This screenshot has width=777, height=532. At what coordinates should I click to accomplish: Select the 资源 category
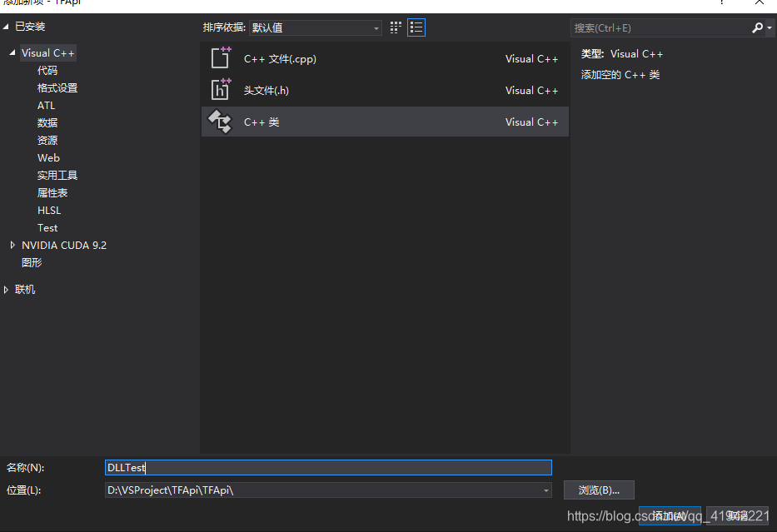(47, 140)
